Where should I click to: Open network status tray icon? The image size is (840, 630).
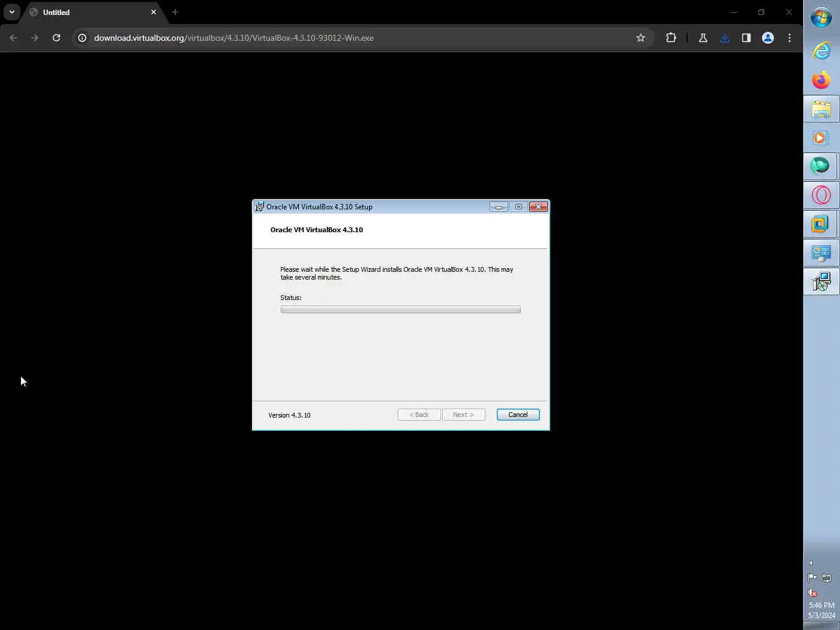pos(827,578)
